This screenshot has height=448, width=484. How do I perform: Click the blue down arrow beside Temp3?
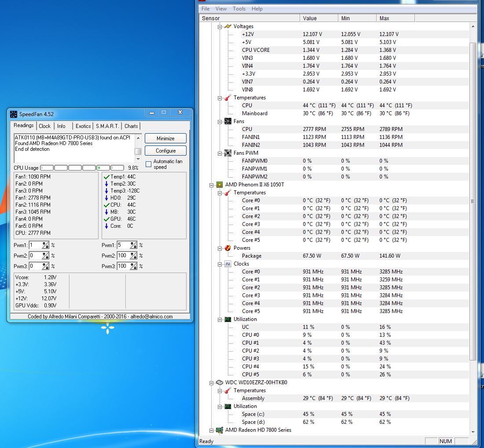click(x=106, y=191)
